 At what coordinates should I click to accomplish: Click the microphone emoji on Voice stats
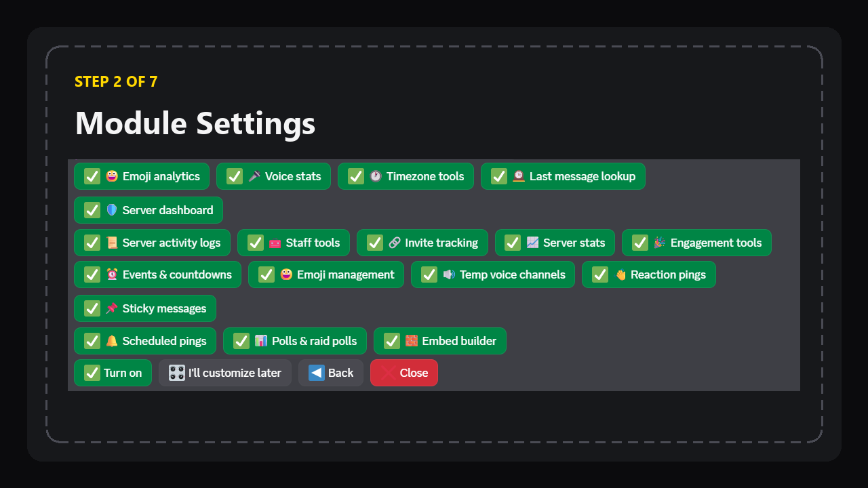[x=254, y=176]
